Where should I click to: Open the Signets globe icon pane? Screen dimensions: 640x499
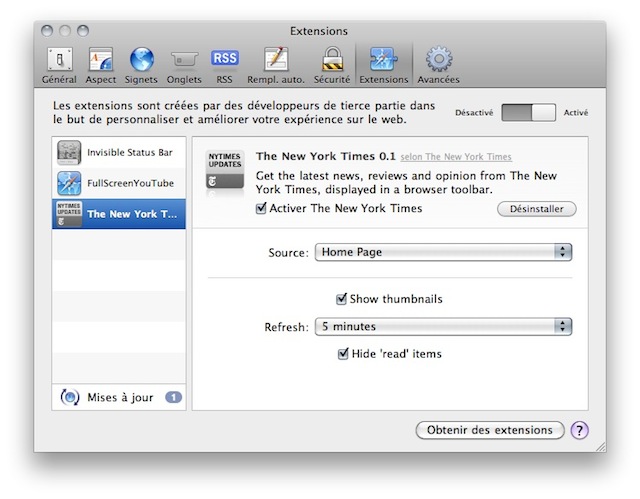click(141, 60)
